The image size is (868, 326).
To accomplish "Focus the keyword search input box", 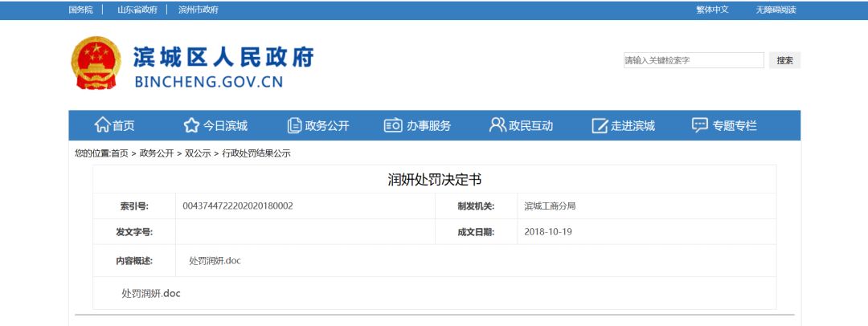I will pos(694,60).
